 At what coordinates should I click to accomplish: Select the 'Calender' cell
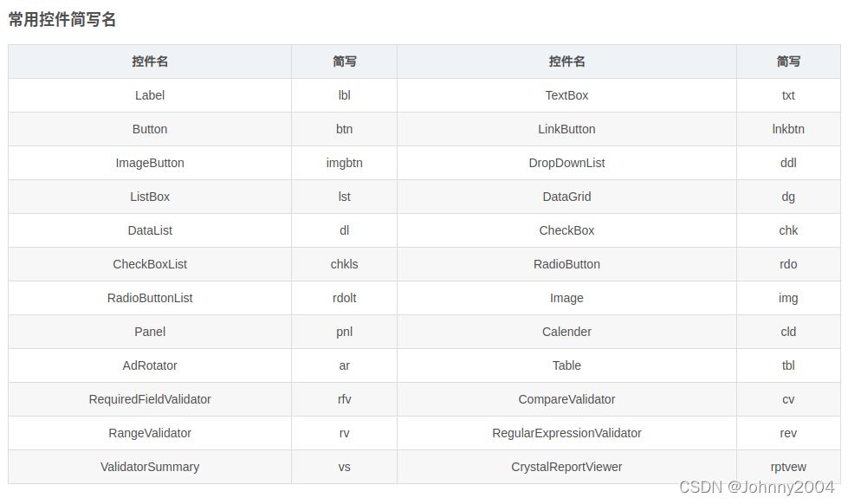[566, 332]
